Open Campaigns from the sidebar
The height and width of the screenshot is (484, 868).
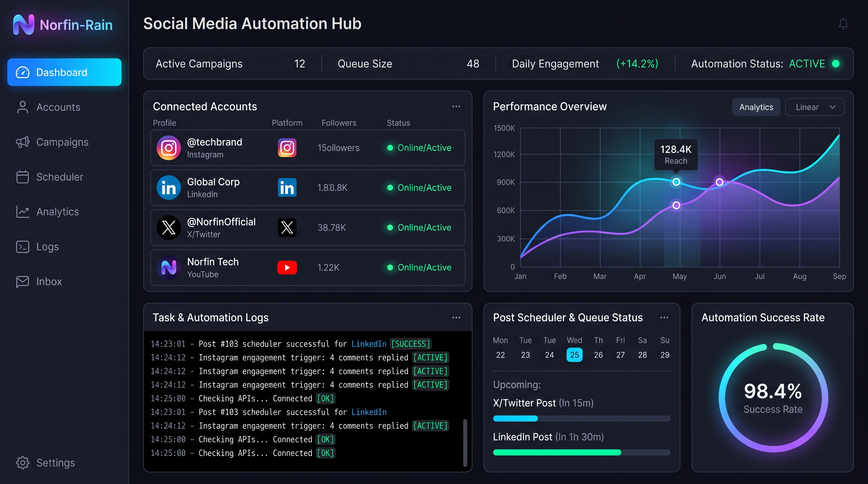click(52, 142)
